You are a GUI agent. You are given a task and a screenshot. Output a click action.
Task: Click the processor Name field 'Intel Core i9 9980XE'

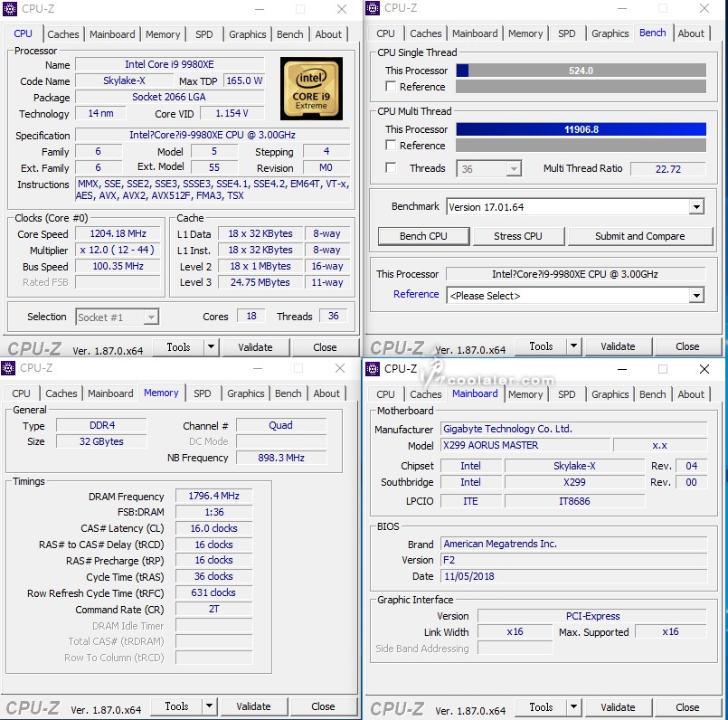[x=169, y=64]
